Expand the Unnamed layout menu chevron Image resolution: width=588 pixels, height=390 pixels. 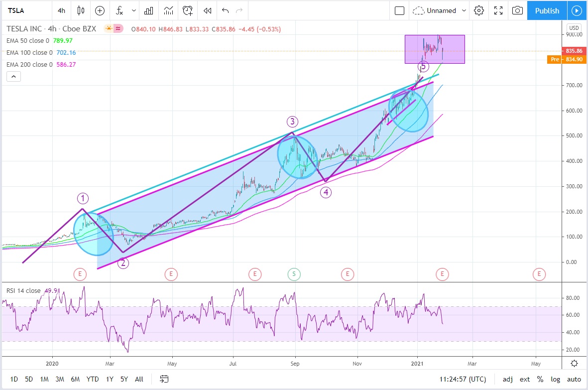click(464, 10)
